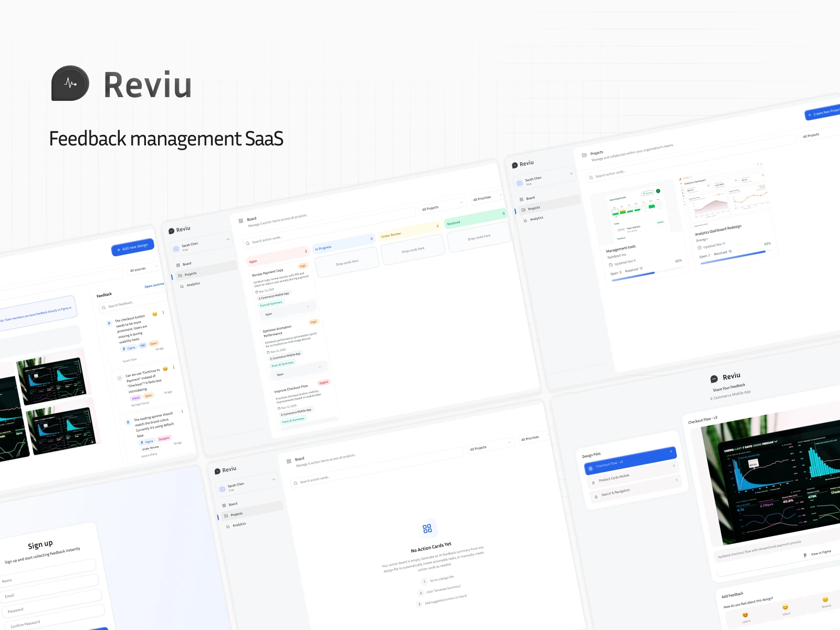Click Analytics chart icon in action-cards window sidebar
The width and height of the screenshot is (840, 630).
[182, 286]
